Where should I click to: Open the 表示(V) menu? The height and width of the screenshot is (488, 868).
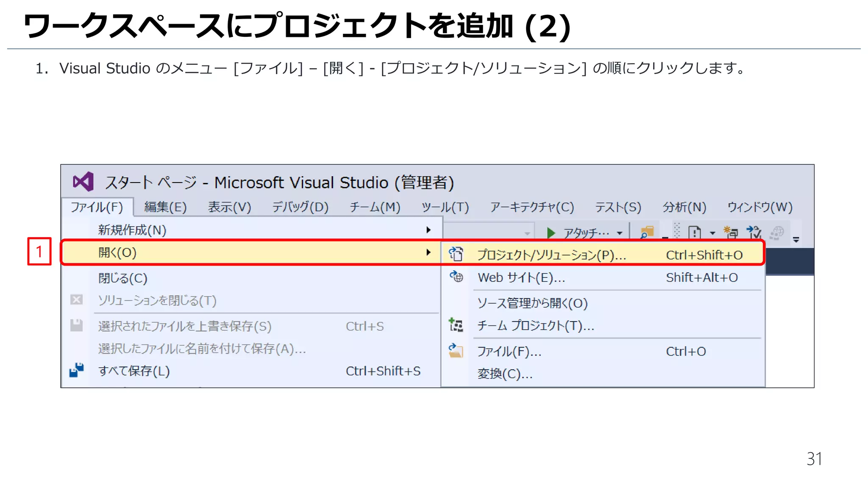[x=230, y=207]
